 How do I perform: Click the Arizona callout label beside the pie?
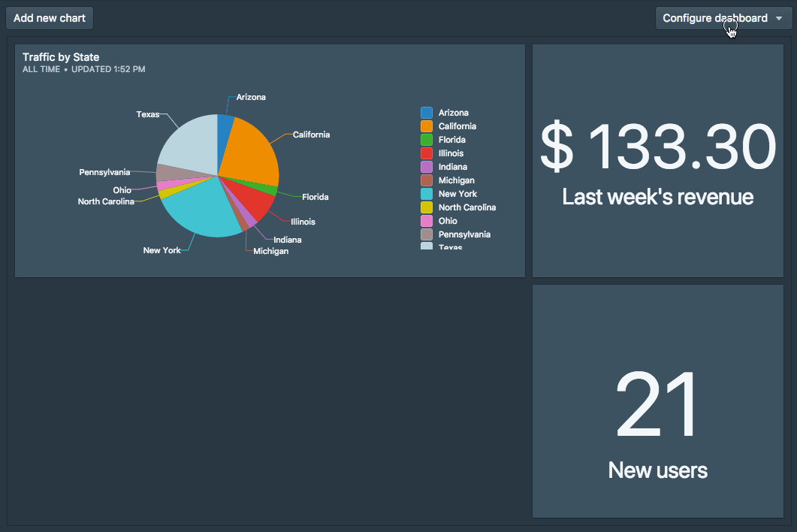pyautogui.click(x=251, y=97)
